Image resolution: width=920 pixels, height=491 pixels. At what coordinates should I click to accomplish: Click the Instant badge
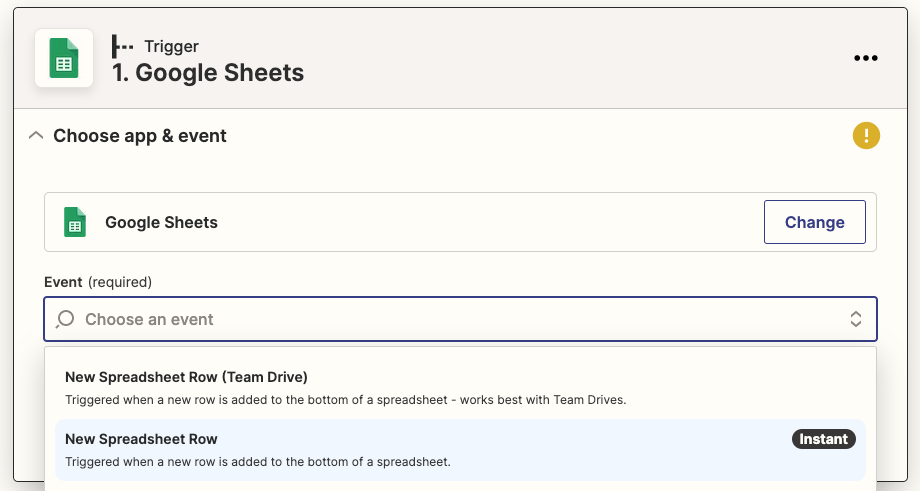point(823,439)
